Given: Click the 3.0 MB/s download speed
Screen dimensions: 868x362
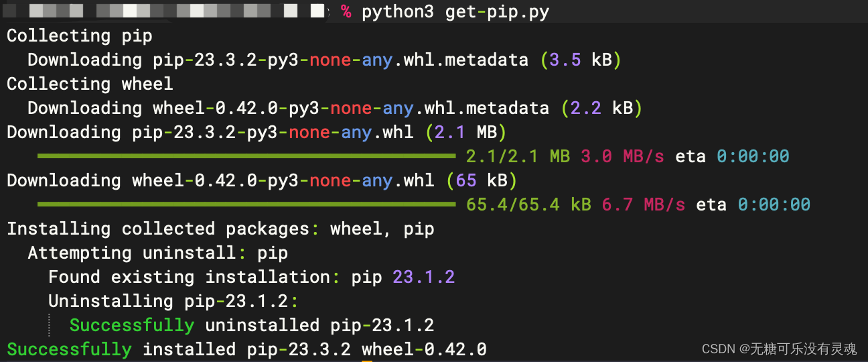Looking at the screenshot, I should (622, 156).
